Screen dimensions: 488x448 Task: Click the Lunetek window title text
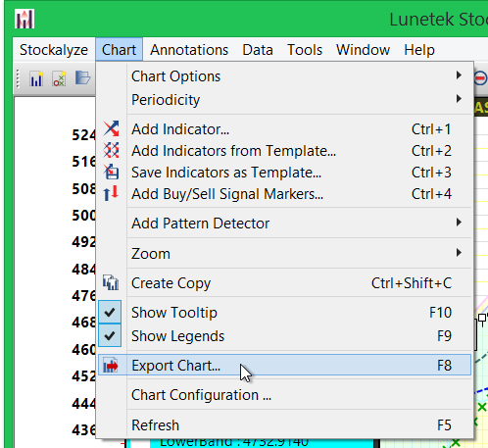[439, 20]
